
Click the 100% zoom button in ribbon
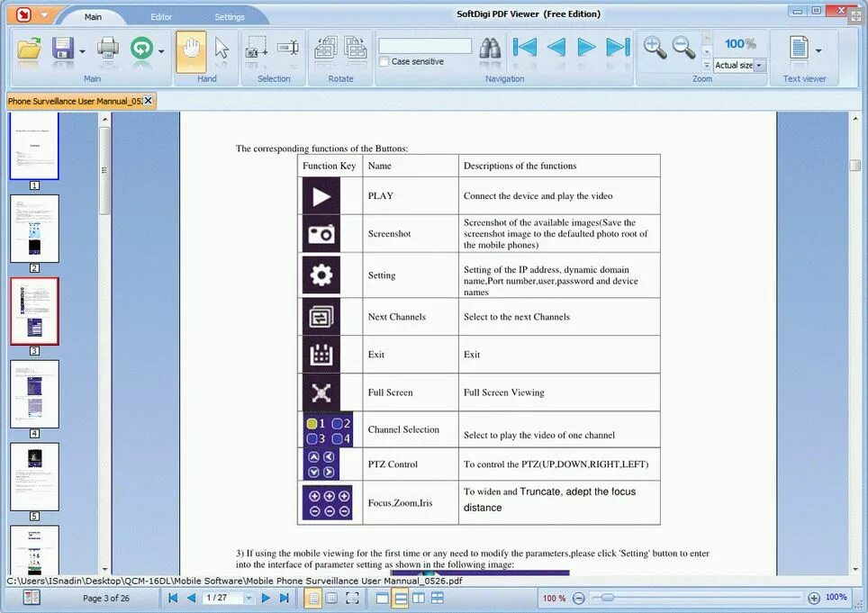point(739,44)
